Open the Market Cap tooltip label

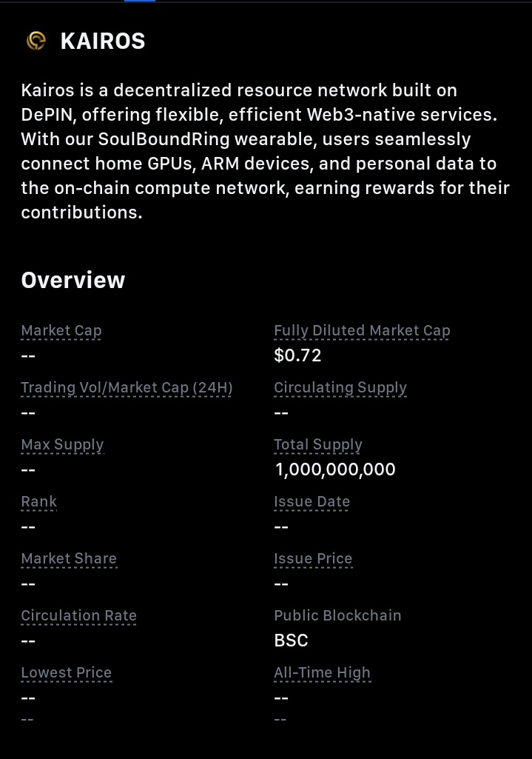coord(61,330)
